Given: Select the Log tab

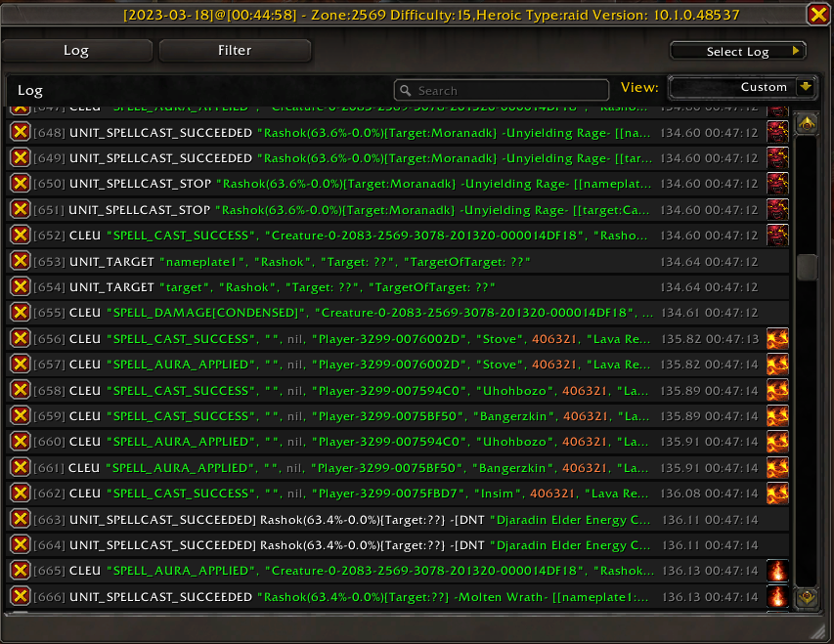Looking at the screenshot, I should 77,50.
